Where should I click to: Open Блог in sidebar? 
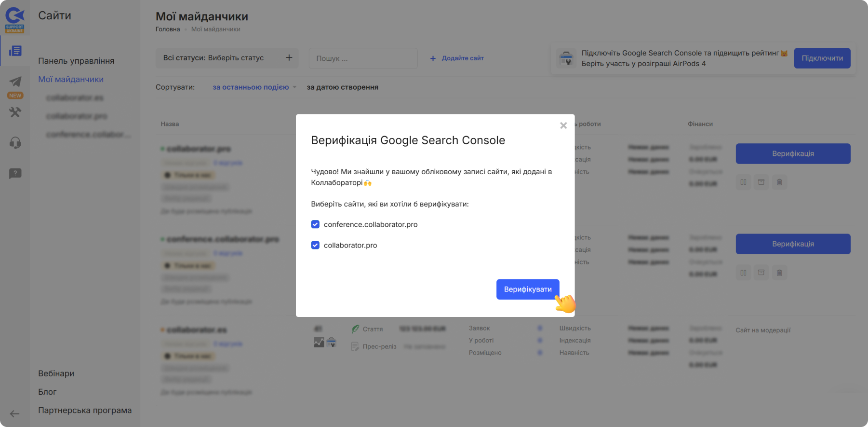pos(47,392)
